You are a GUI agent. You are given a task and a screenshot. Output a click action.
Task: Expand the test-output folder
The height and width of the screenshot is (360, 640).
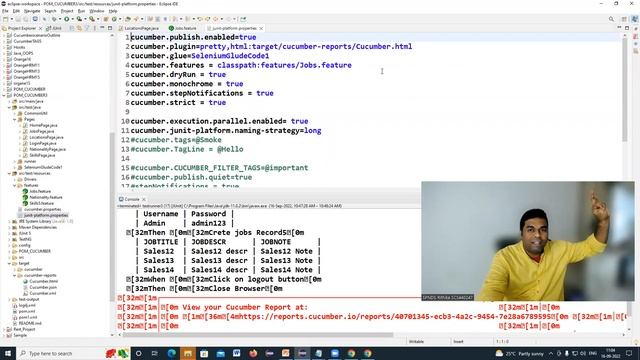click(x=9, y=299)
